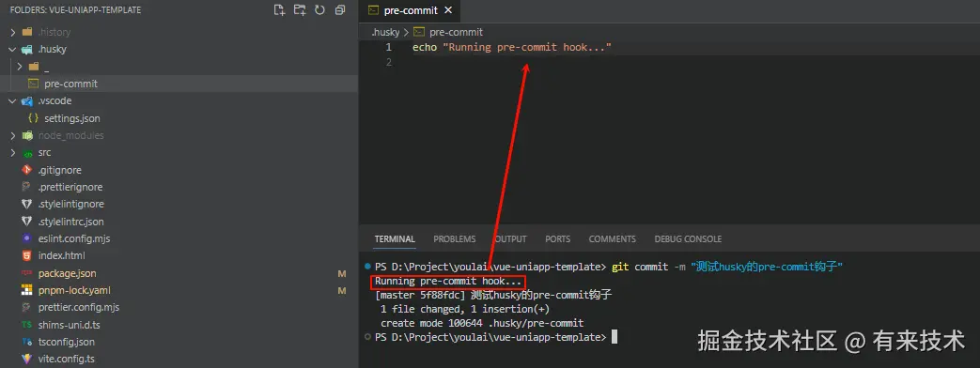Image resolution: width=980 pixels, height=368 pixels.
Task: Click the Vite icon beside vite.config.ts
Action: point(26,360)
